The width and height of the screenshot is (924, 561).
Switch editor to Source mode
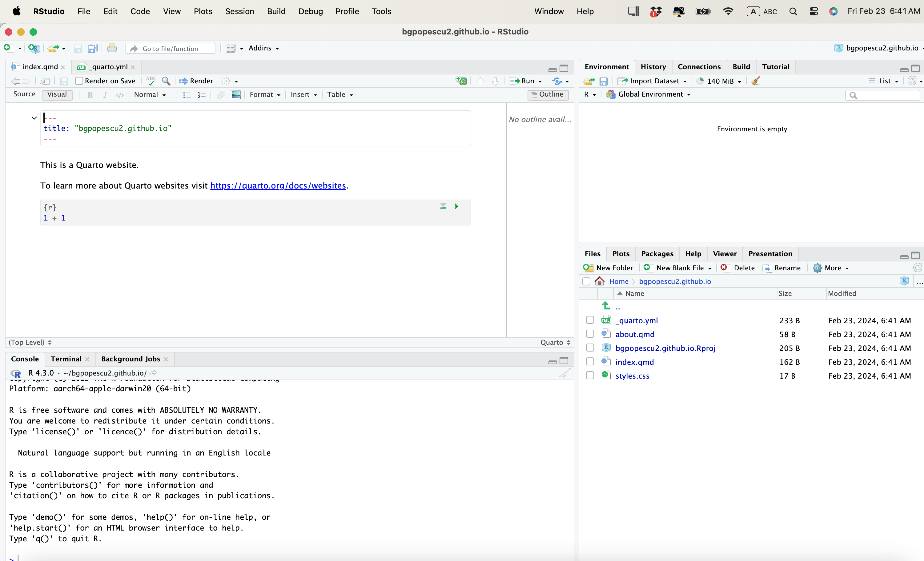point(24,94)
